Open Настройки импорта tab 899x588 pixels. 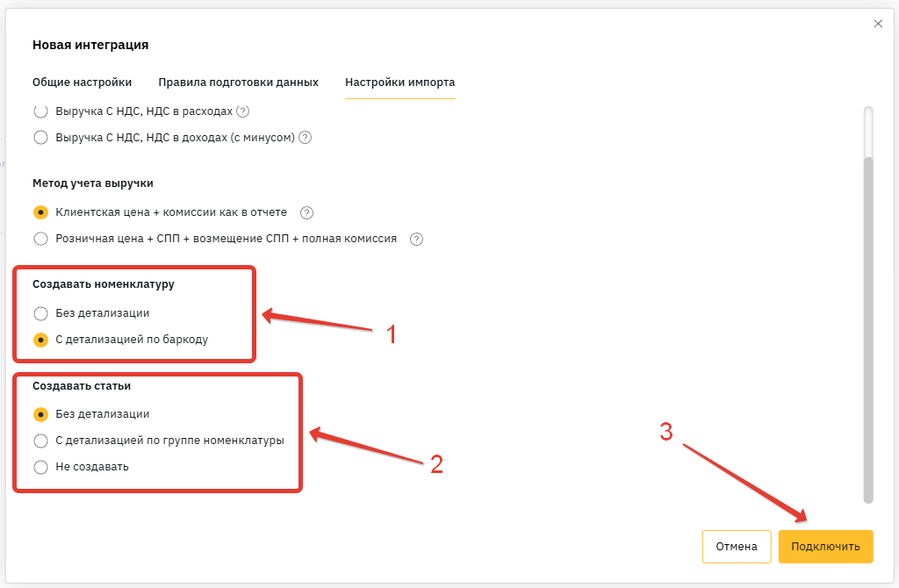tap(399, 82)
